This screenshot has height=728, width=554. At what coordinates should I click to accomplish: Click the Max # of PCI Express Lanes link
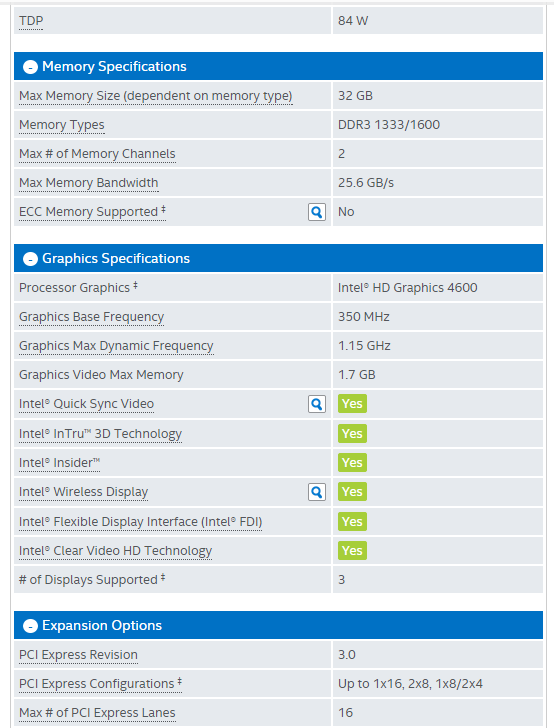tap(97, 713)
